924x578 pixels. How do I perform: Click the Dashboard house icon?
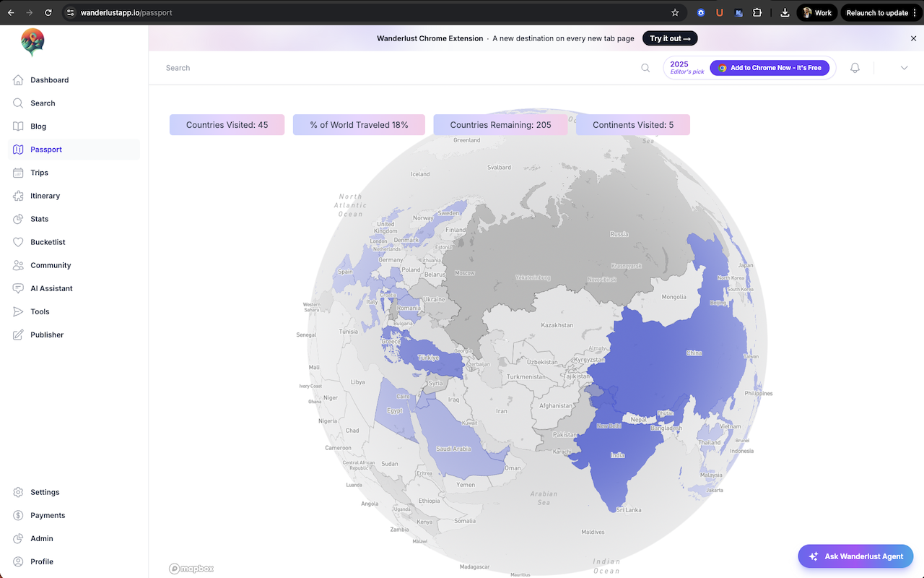19,80
